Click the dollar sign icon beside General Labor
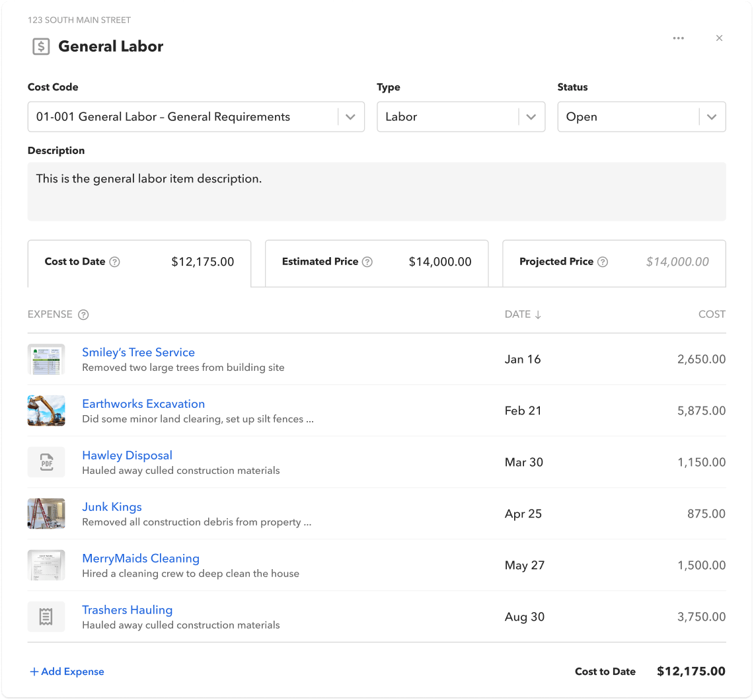754x700 pixels. pyautogui.click(x=41, y=46)
